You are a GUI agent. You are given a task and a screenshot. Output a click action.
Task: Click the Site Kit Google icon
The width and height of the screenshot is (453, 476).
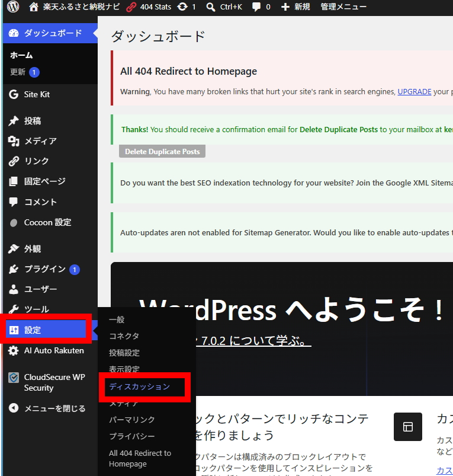(14, 94)
